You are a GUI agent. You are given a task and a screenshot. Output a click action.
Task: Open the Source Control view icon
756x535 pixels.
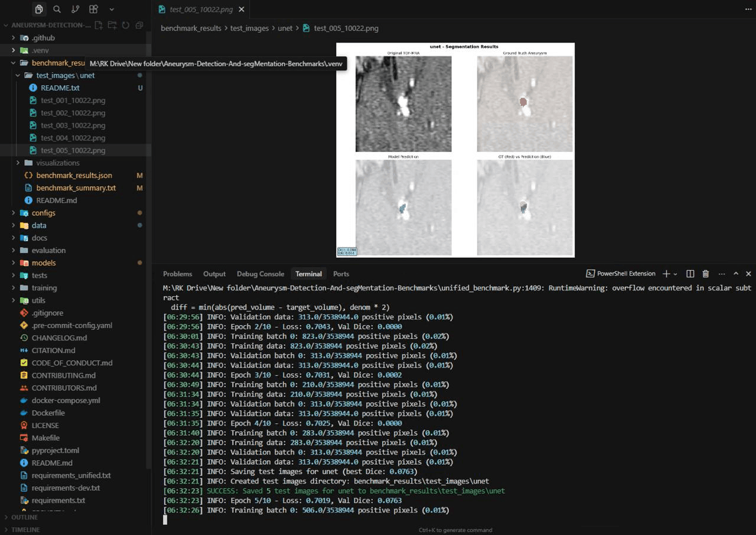75,9
